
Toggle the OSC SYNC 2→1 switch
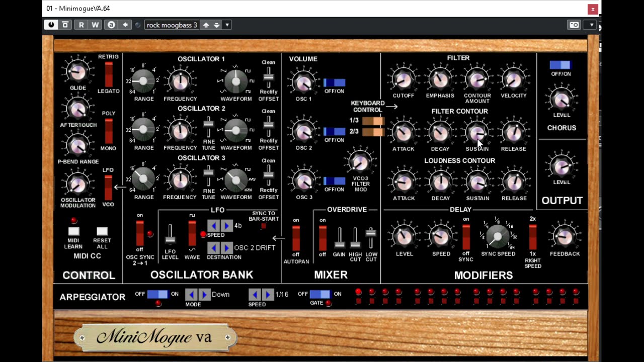(140, 234)
